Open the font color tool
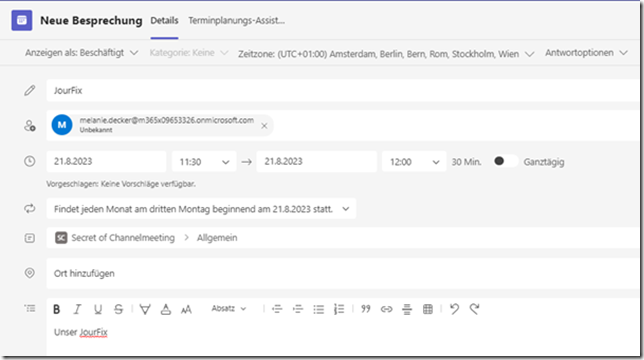 click(x=166, y=309)
